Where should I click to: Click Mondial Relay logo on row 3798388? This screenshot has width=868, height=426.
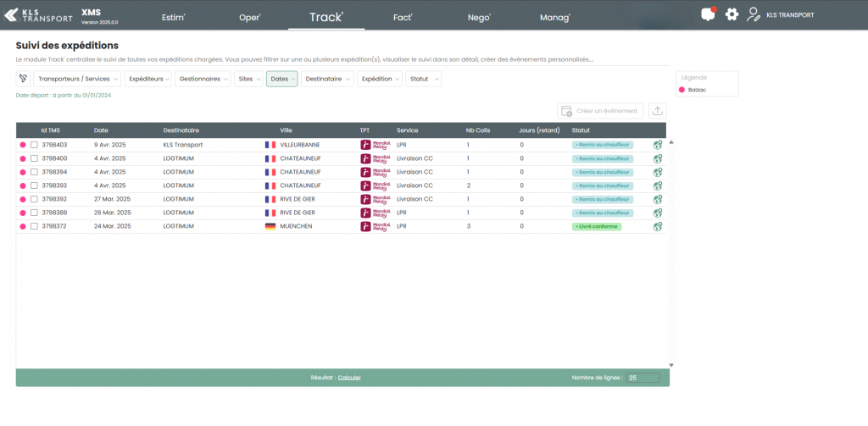click(376, 213)
